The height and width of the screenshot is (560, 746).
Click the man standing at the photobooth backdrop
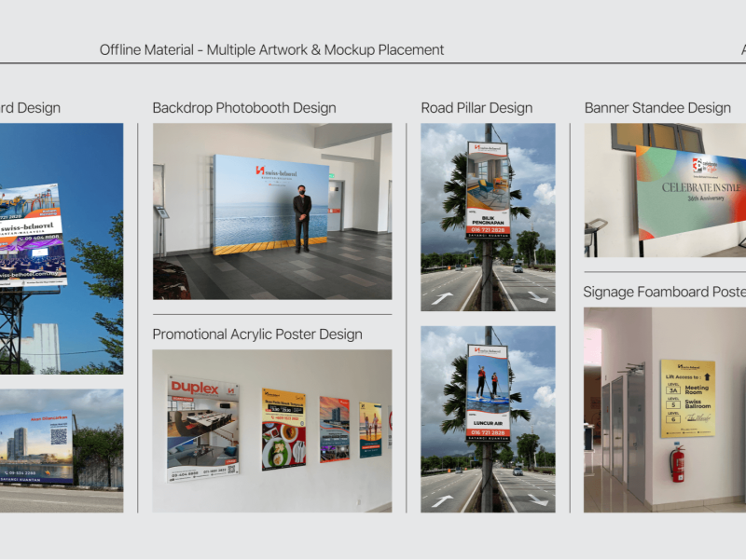point(301,219)
